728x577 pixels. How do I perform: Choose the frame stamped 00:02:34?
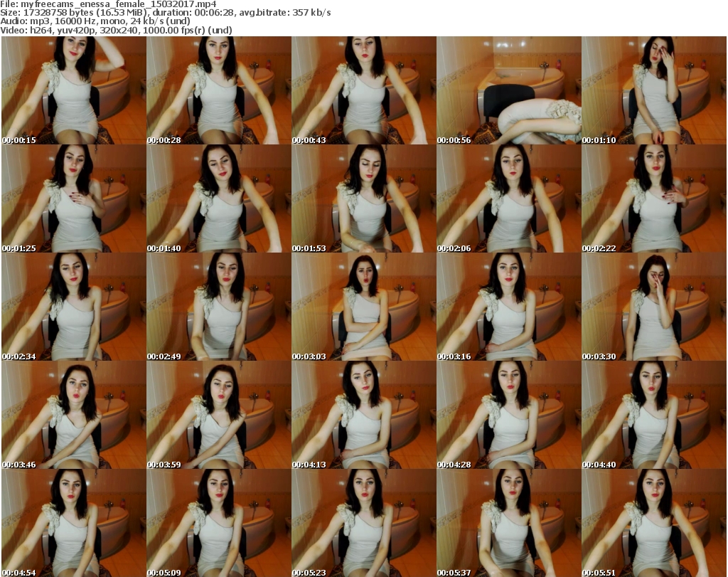(74, 307)
